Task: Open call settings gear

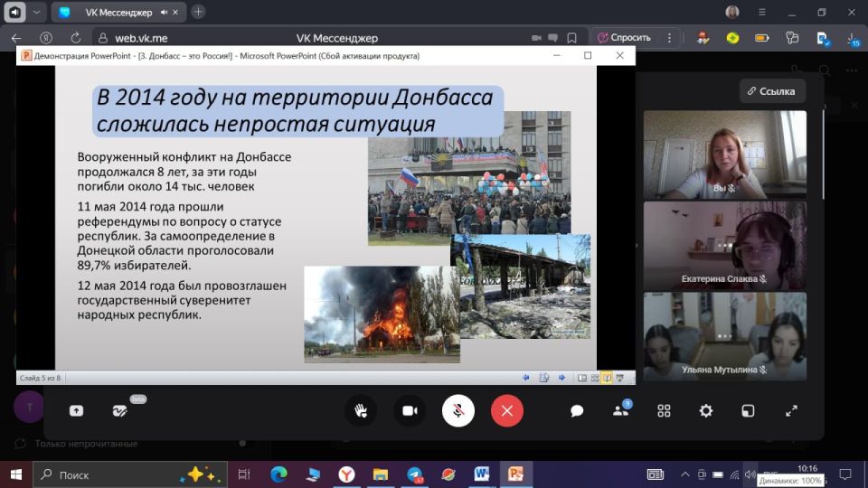Action: pyautogui.click(x=706, y=410)
